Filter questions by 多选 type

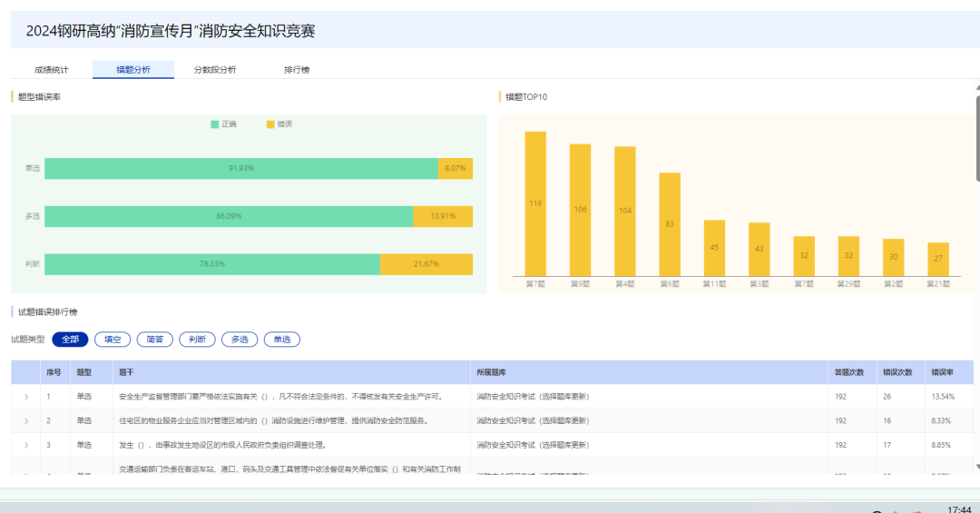[240, 340]
